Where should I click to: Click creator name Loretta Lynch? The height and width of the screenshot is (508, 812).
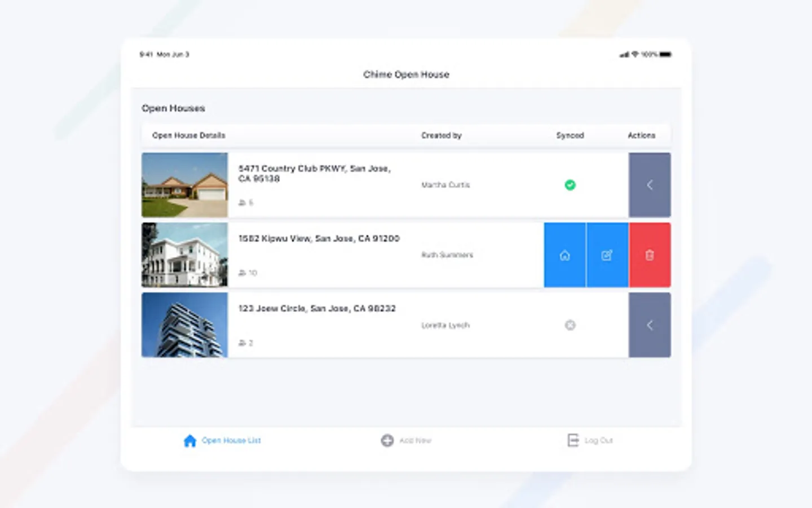click(445, 325)
